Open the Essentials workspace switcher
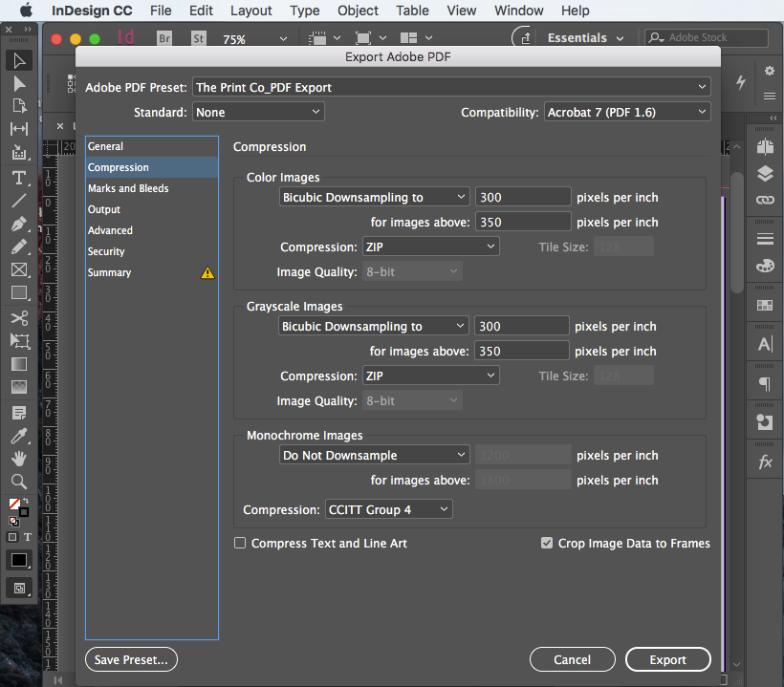 click(x=585, y=38)
